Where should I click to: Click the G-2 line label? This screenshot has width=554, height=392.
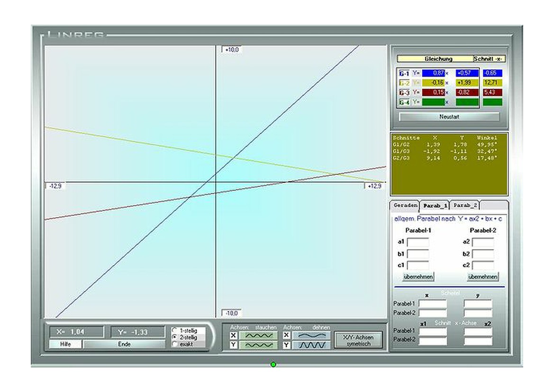(x=404, y=83)
